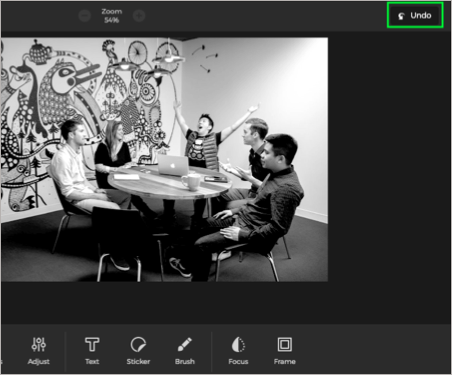This screenshot has width=452, height=375.
Task: Activate the Focus tool icon
Action: (x=238, y=344)
